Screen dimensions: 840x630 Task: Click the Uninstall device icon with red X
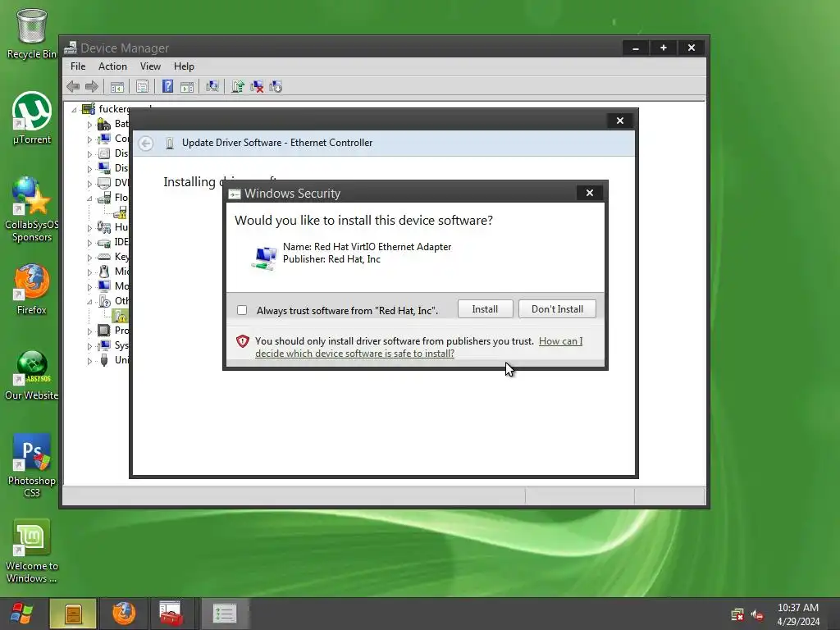tap(257, 86)
